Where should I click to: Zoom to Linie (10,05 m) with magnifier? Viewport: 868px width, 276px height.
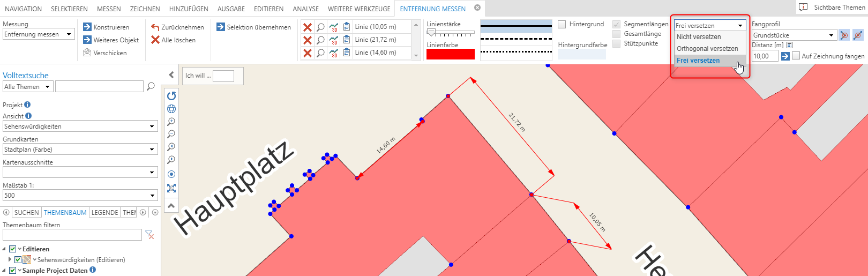click(x=320, y=27)
